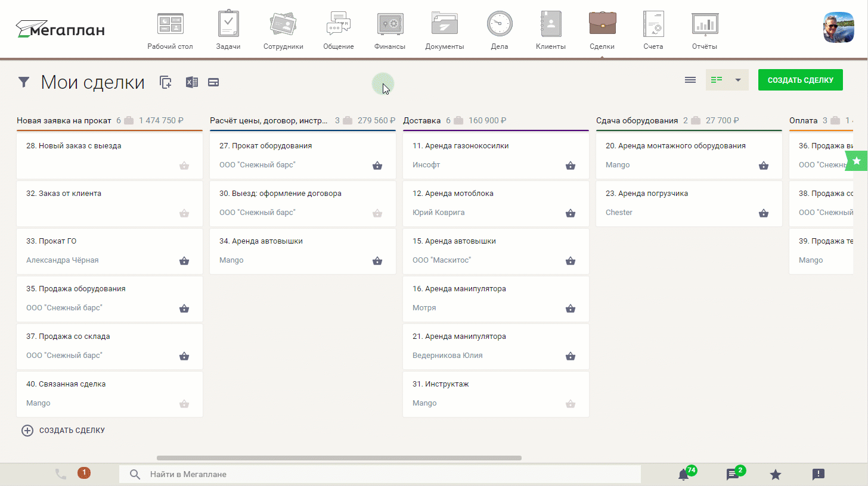Click the copy-add icon beside the title
This screenshot has width=868, height=486.
[166, 82]
